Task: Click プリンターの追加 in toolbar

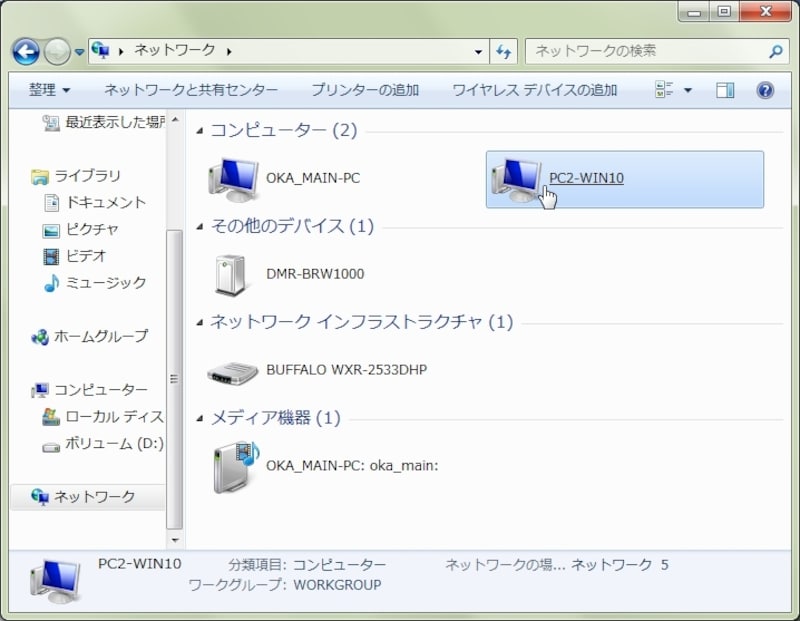Action: pyautogui.click(x=365, y=90)
